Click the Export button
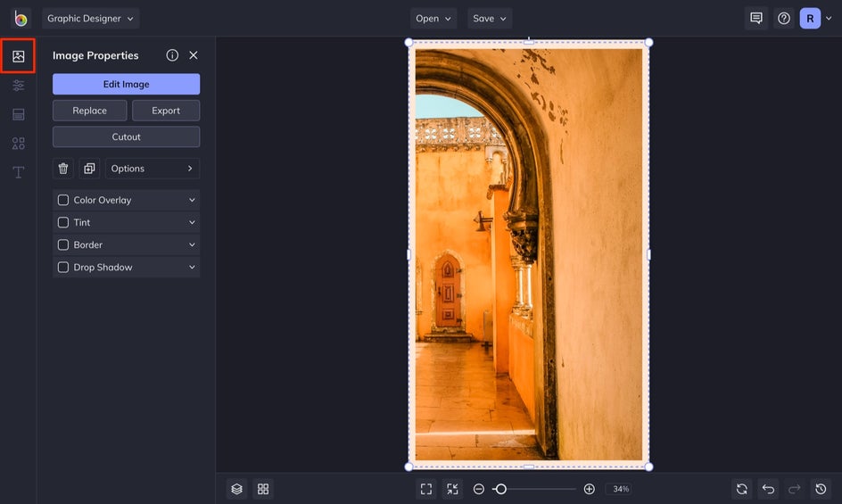 pyautogui.click(x=166, y=111)
